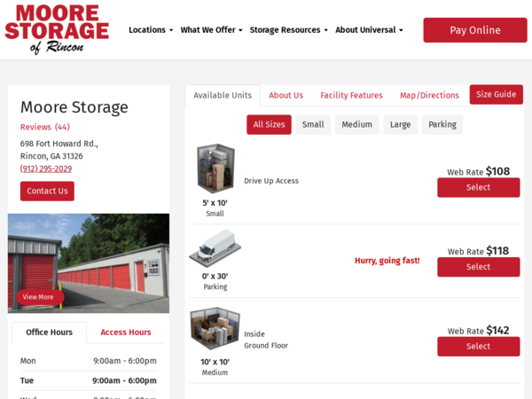532x399 pixels.
Task: Open the Locations dropdown menu
Action: click(151, 30)
